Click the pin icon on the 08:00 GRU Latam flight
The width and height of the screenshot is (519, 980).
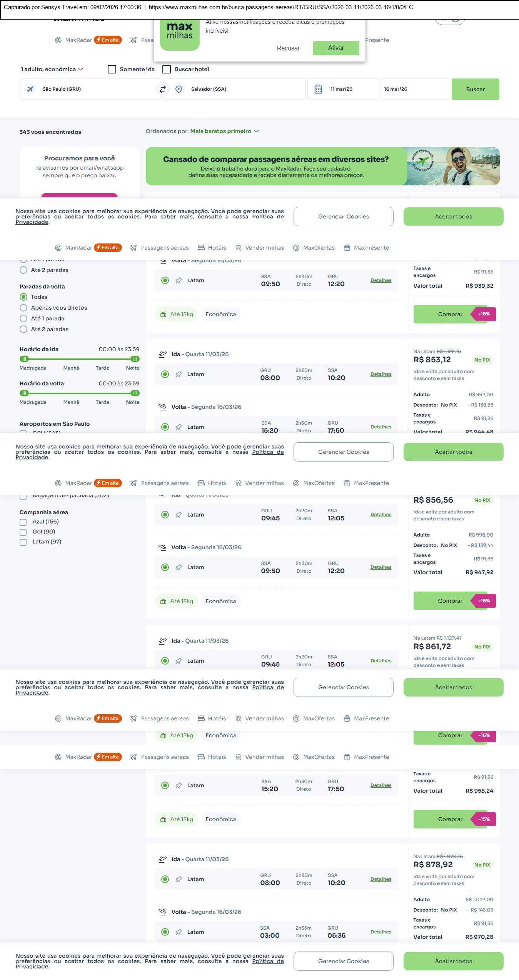coord(179,374)
